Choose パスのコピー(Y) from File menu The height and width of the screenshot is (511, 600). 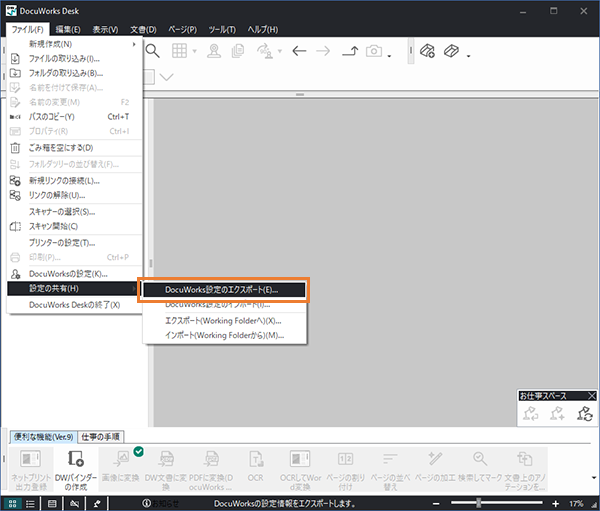(75, 117)
